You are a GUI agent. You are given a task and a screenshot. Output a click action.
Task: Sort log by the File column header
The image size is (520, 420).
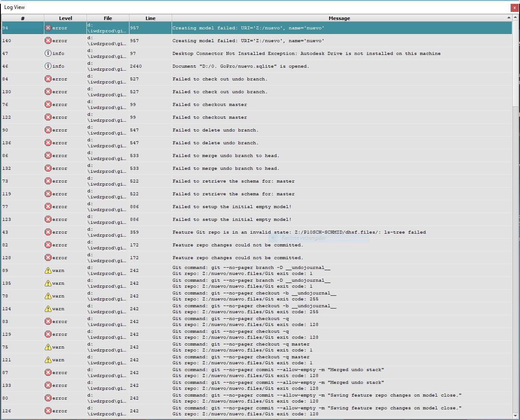108,18
